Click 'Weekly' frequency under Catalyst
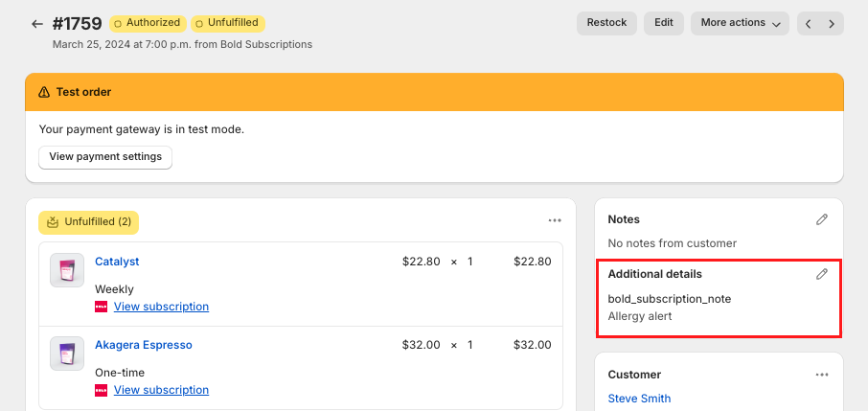 click(114, 289)
